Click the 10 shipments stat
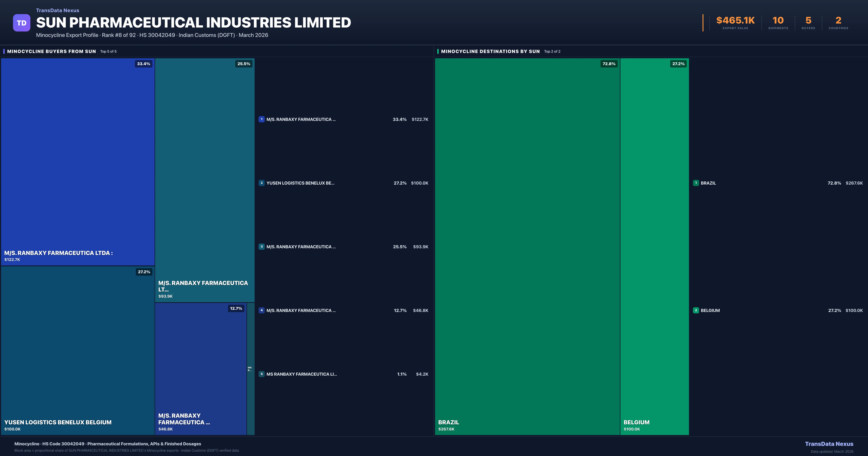Viewport: 868px width, 456px height. (778, 21)
